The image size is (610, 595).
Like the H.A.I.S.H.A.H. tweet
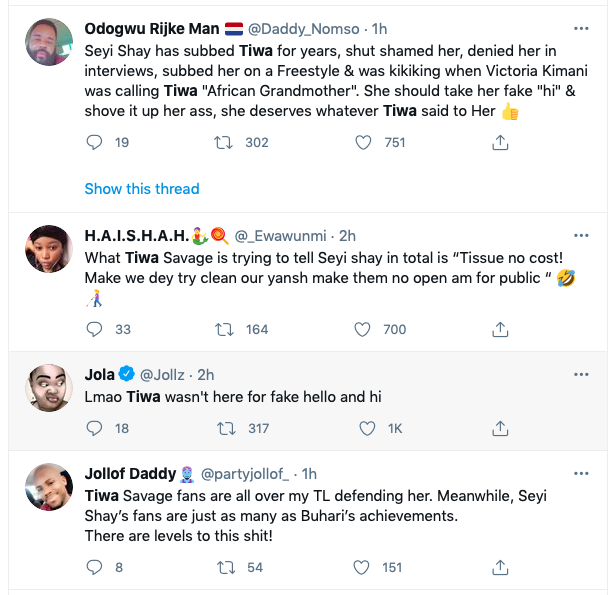click(365, 329)
